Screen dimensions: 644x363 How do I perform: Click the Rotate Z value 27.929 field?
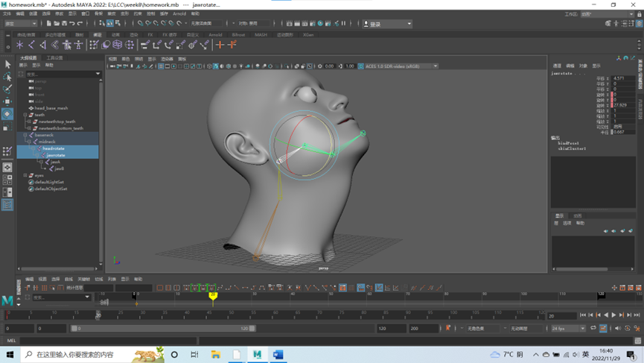click(622, 105)
